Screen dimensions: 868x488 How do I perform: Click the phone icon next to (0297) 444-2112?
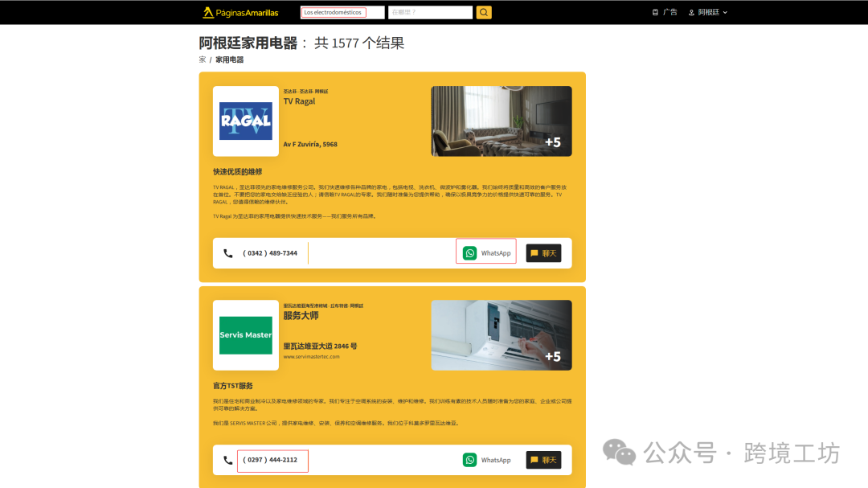[227, 460]
